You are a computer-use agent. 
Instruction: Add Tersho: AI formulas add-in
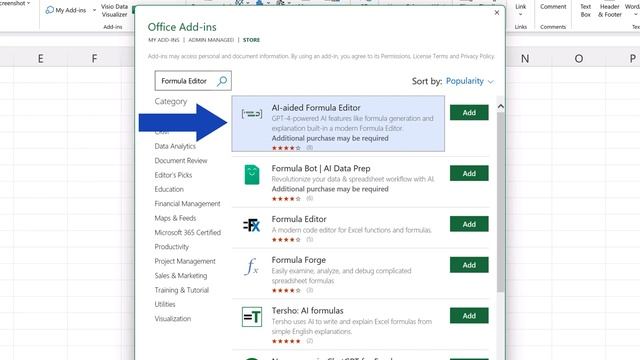[x=469, y=316]
